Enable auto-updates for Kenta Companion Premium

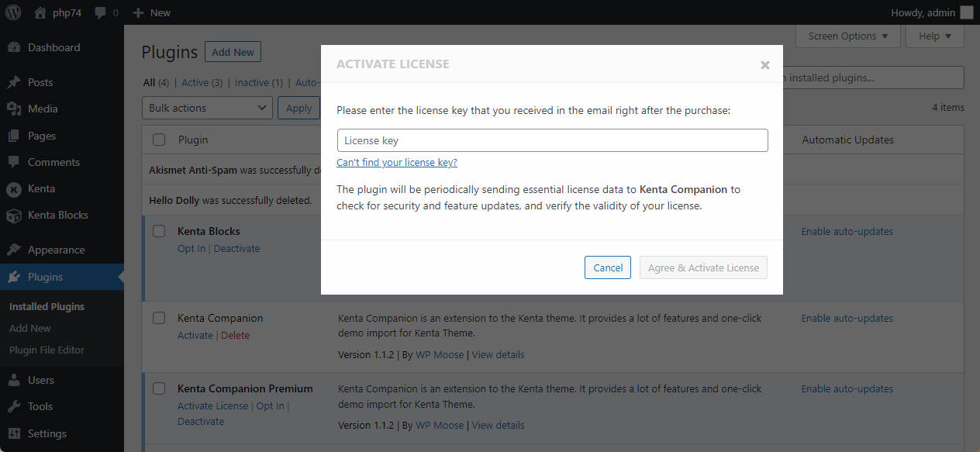[847, 388]
